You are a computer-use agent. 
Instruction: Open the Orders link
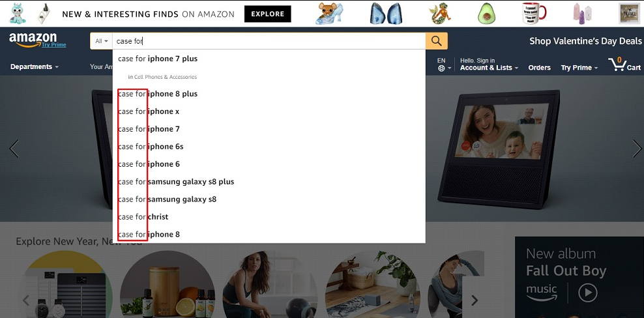(539, 68)
